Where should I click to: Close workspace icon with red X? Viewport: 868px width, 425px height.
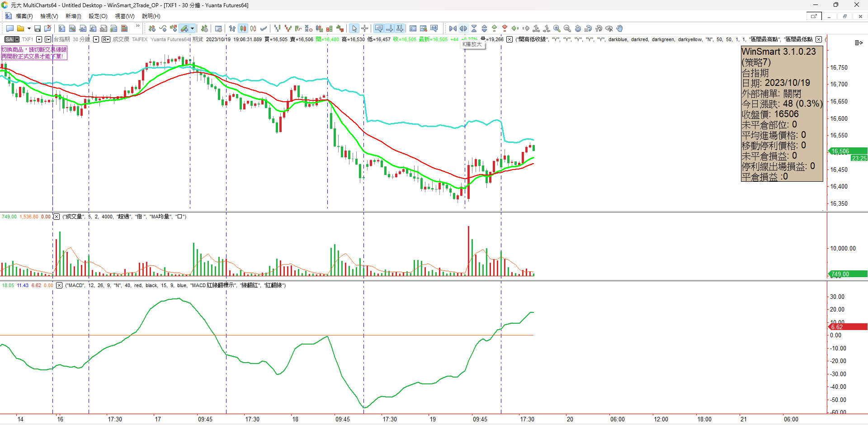tap(47, 28)
